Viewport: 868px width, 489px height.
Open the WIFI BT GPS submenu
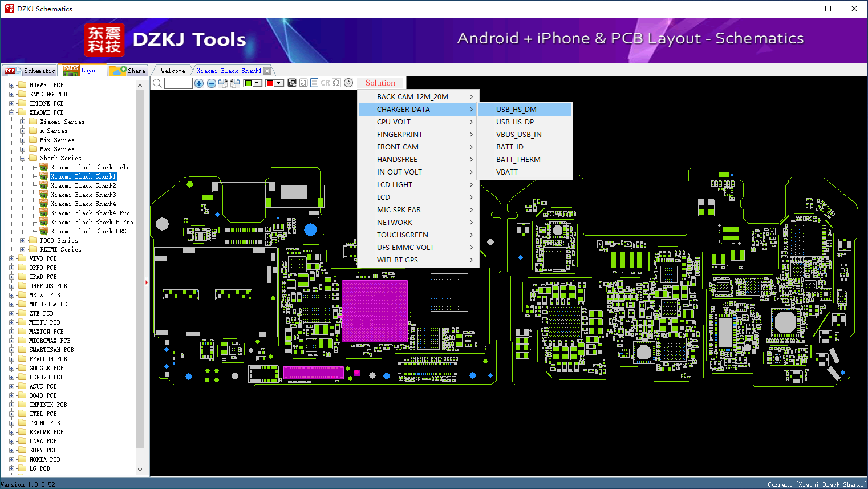coord(419,260)
